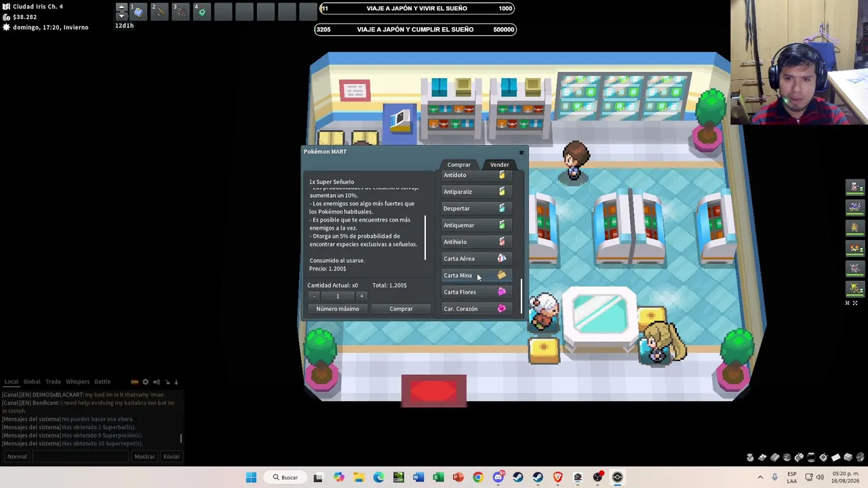Click the Número máximo button
868x488 pixels.
tap(338, 309)
